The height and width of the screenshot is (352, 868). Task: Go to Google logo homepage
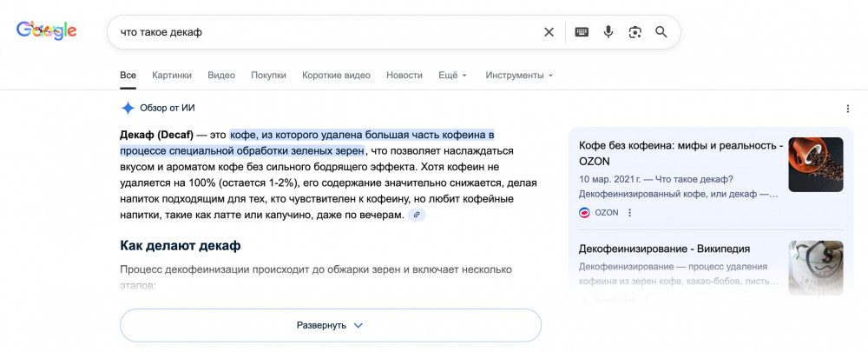[x=47, y=31]
